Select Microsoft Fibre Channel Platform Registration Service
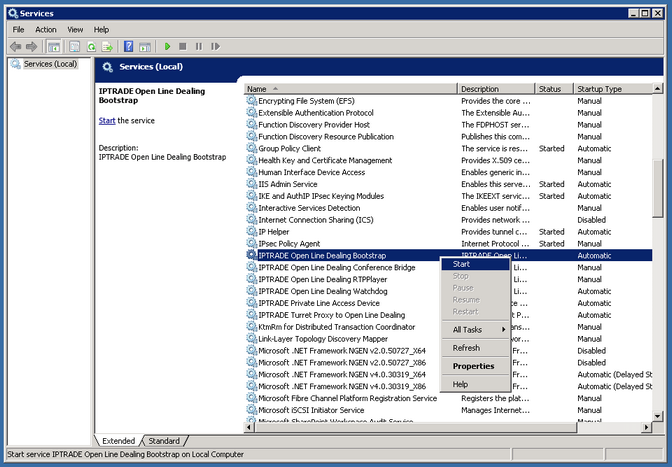Screen dimensions: 672x467 [x=348, y=398]
